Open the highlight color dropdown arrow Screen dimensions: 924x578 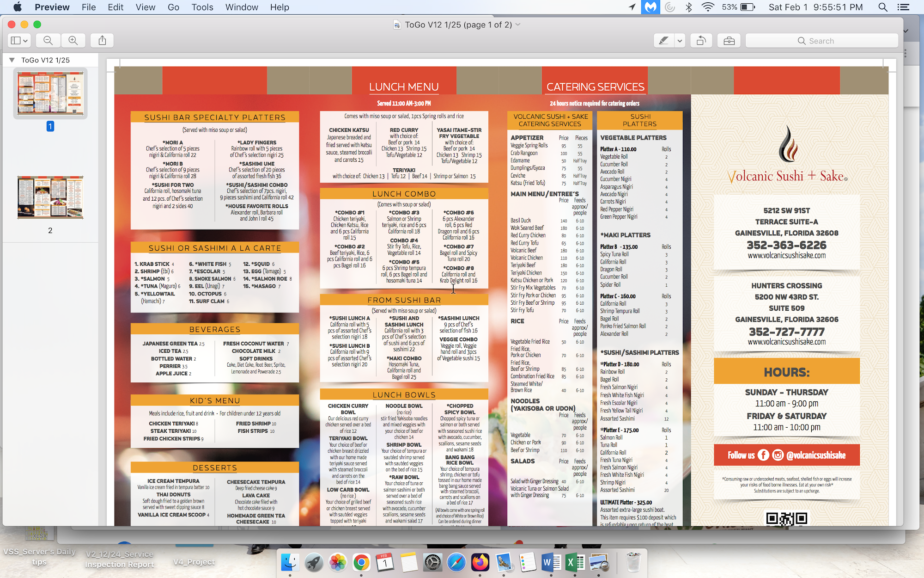point(680,41)
